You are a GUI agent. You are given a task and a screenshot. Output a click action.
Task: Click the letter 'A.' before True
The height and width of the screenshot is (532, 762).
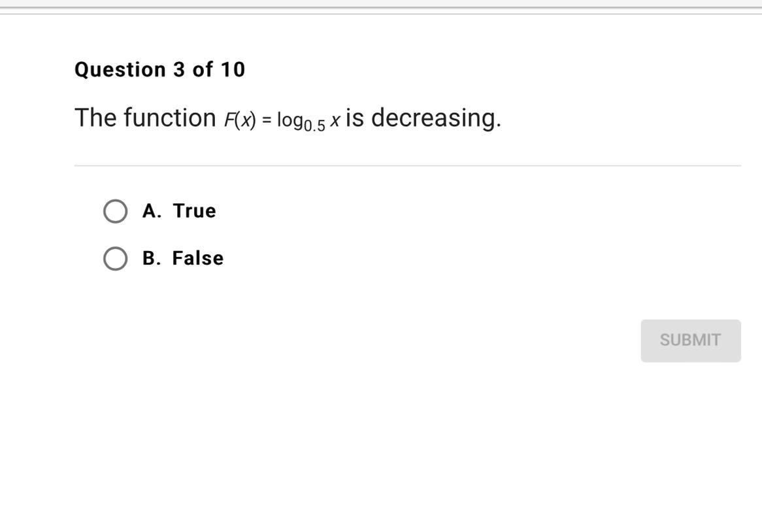tap(152, 211)
